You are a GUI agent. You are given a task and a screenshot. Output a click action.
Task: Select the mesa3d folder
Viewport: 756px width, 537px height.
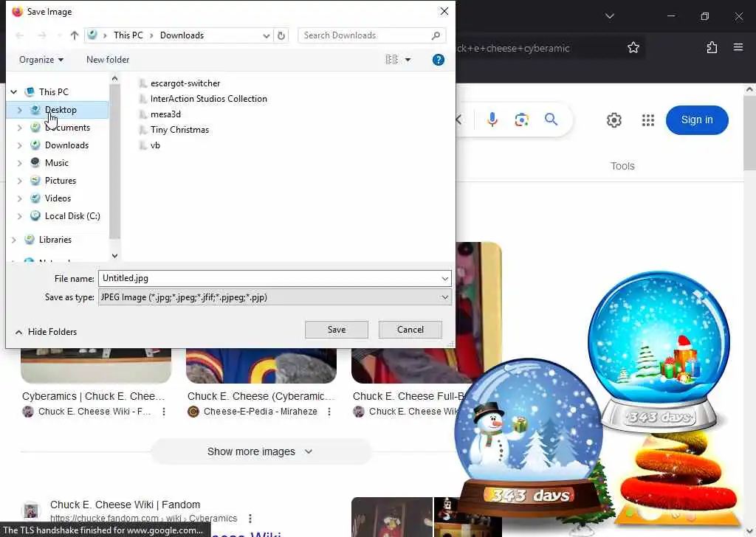click(x=165, y=114)
